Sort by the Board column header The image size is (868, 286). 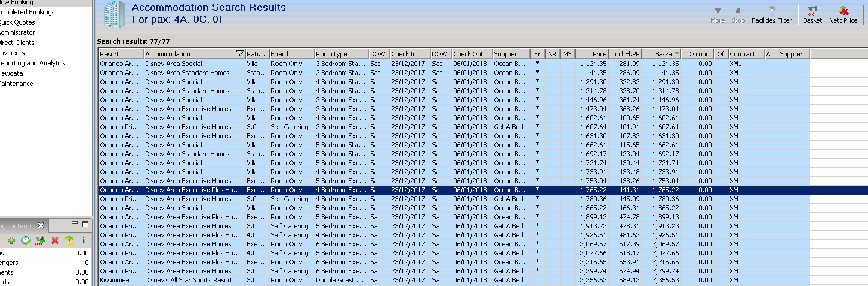point(291,54)
